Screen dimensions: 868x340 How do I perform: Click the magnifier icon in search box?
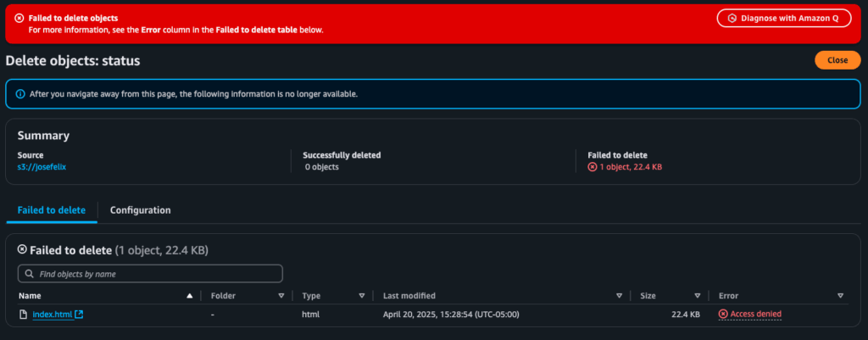point(29,274)
